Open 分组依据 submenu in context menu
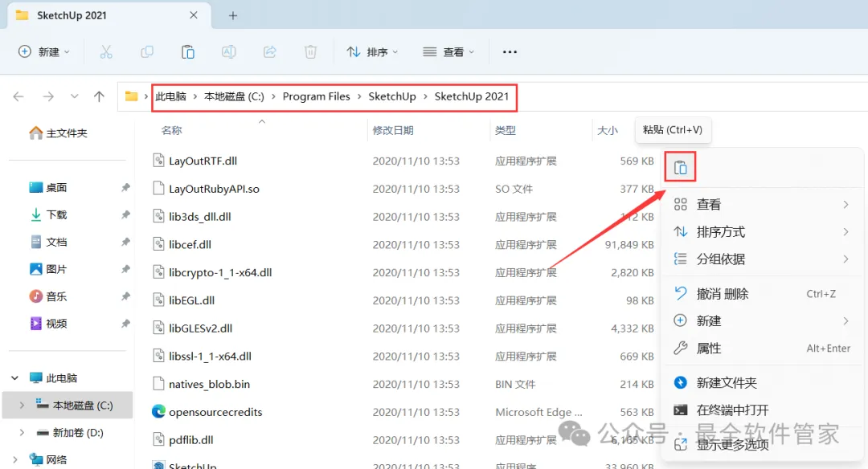 coord(762,259)
